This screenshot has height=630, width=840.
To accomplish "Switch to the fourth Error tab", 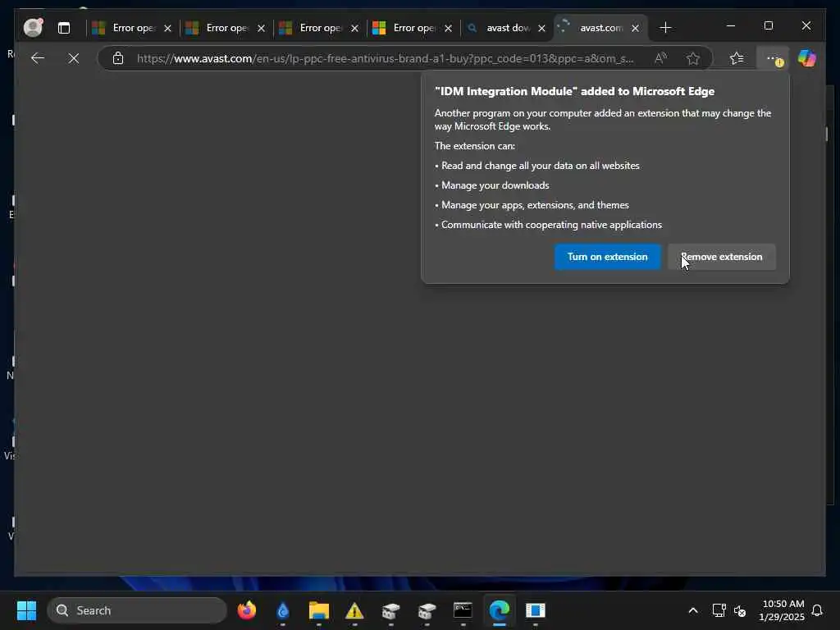I will pos(413,28).
